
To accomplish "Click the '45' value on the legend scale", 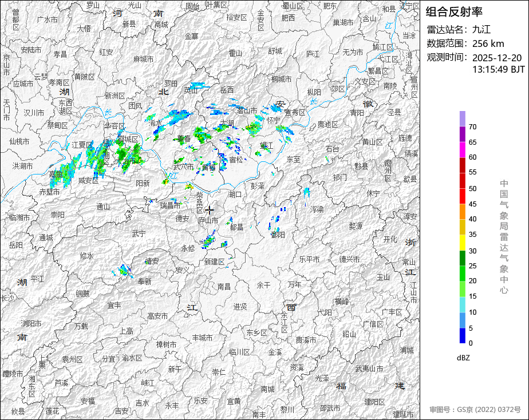I will 473,204.
